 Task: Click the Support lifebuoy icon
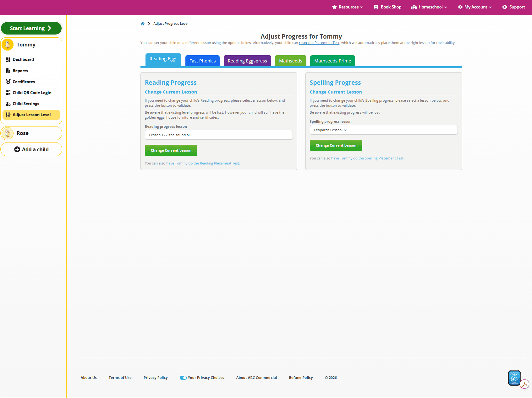coord(505,7)
